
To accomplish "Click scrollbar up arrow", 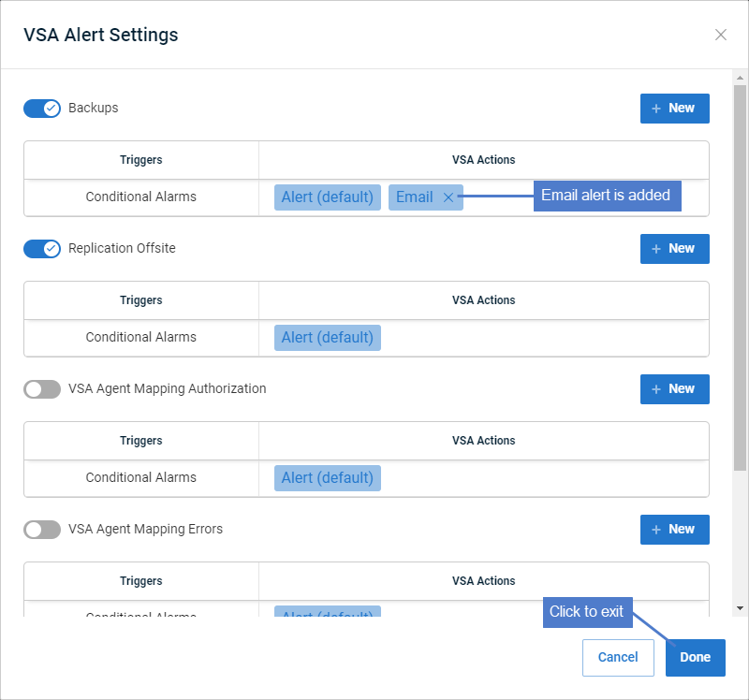I will tap(740, 78).
